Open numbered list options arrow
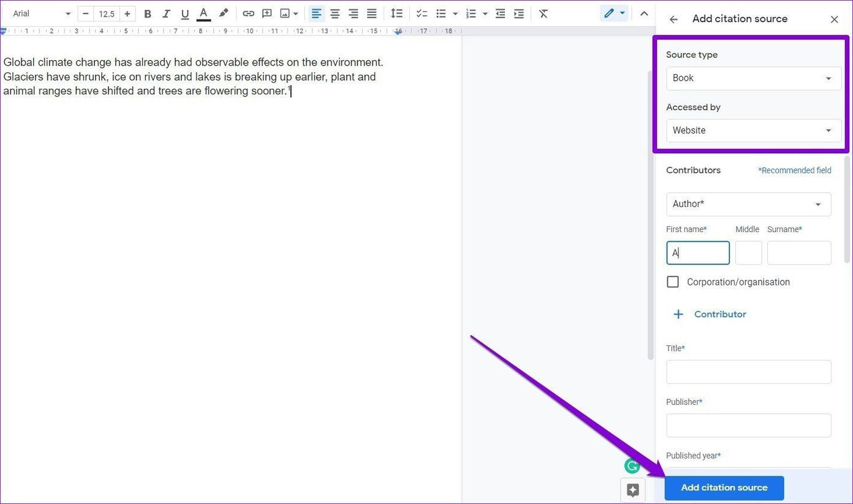The width and height of the screenshot is (853, 504). 485,13
